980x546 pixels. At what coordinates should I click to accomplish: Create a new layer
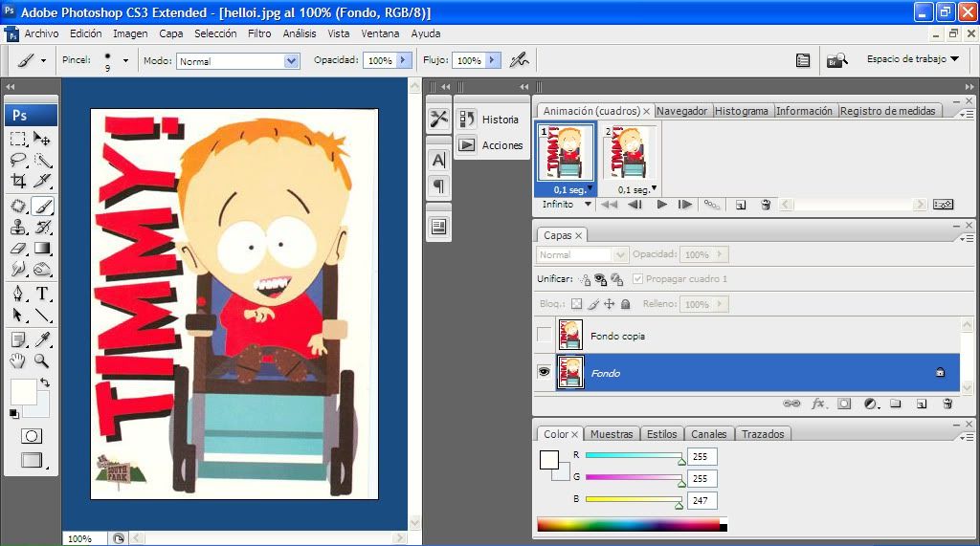click(922, 404)
